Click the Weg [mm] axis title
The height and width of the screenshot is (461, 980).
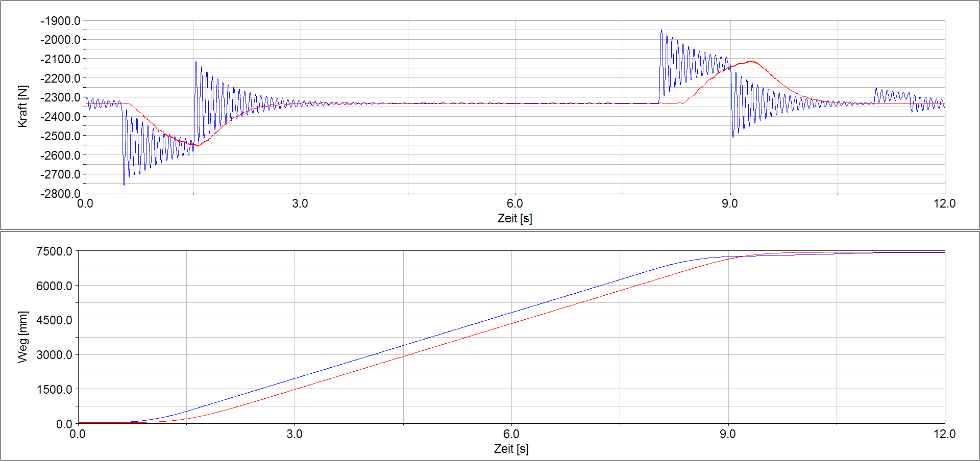tap(22, 337)
